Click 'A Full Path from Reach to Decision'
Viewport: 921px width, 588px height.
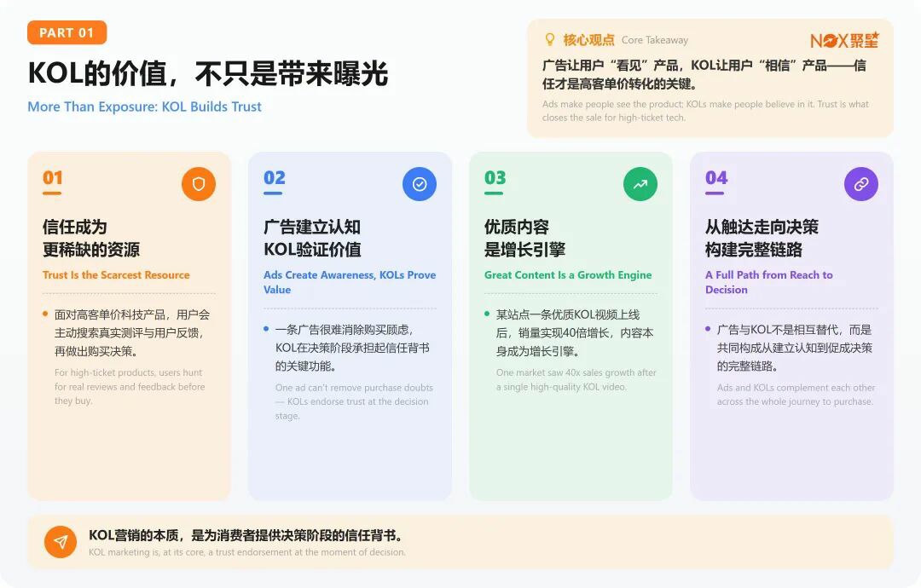point(769,282)
